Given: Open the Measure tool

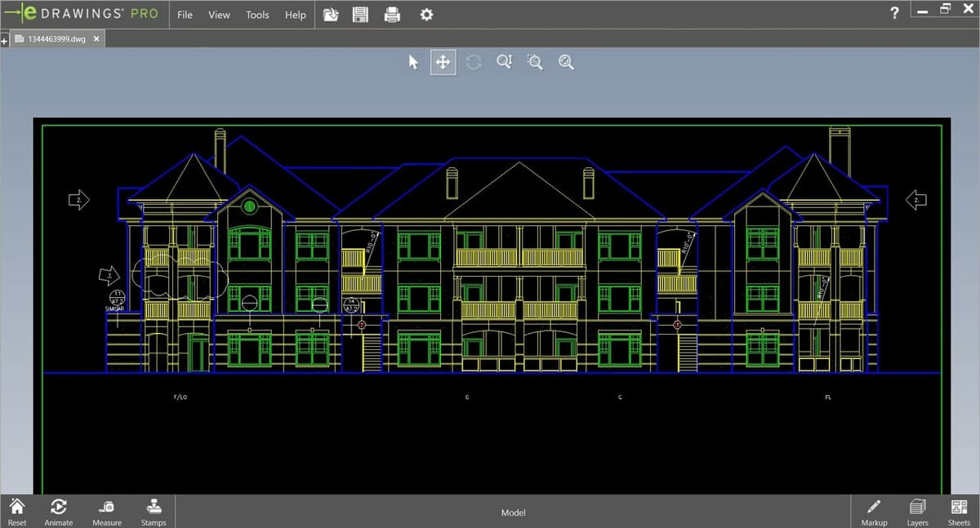Looking at the screenshot, I should [x=107, y=512].
